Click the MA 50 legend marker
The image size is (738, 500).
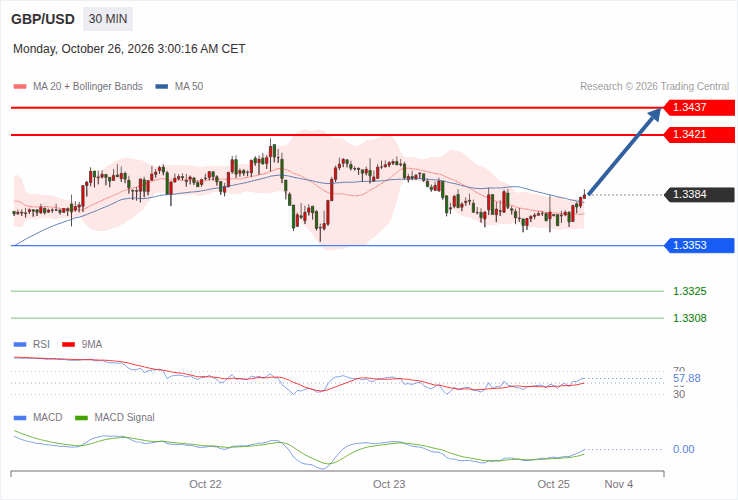(x=162, y=87)
